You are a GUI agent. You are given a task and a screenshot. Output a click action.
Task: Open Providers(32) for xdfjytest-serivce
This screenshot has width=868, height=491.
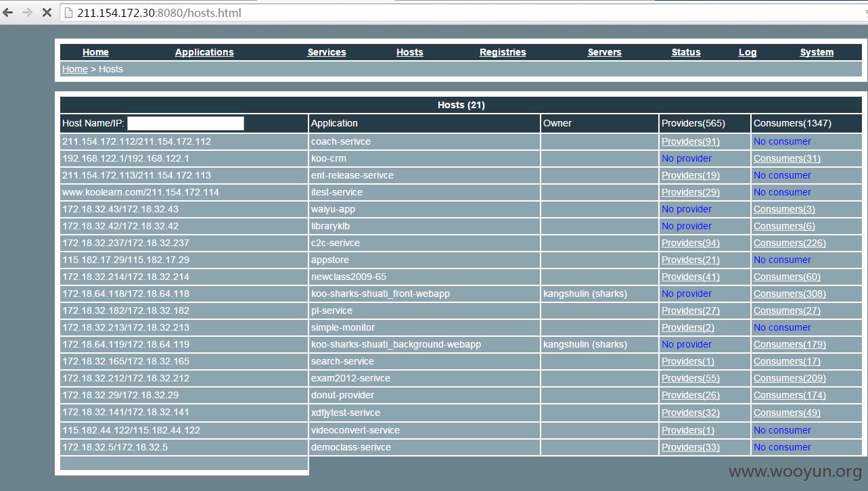coord(691,413)
